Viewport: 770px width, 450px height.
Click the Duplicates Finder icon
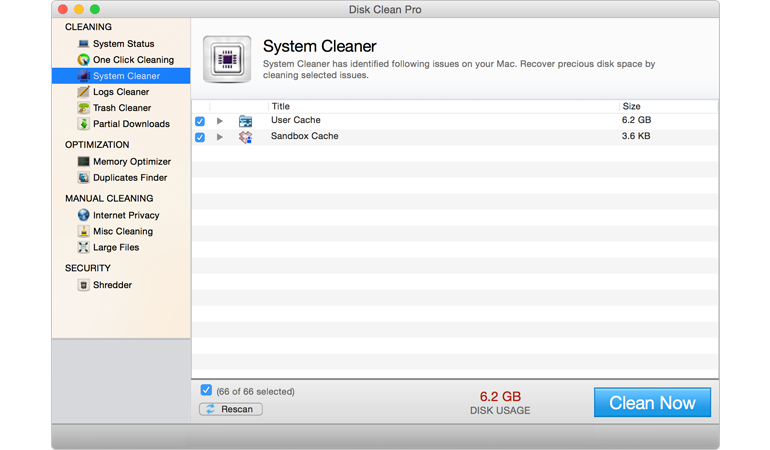[84, 178]
